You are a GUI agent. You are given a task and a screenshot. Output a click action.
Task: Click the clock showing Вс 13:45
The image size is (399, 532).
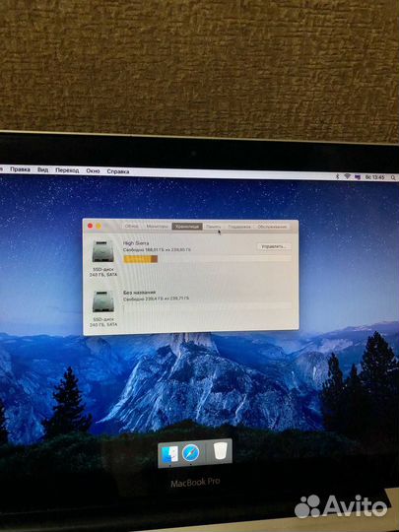375,177
